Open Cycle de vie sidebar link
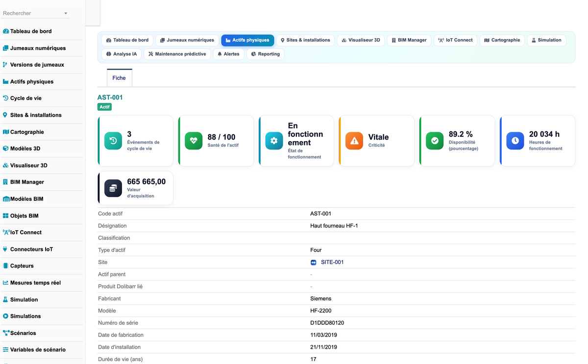Image resolution: width=588 pixels, height=364 pixels. click(x=26, y=98)
